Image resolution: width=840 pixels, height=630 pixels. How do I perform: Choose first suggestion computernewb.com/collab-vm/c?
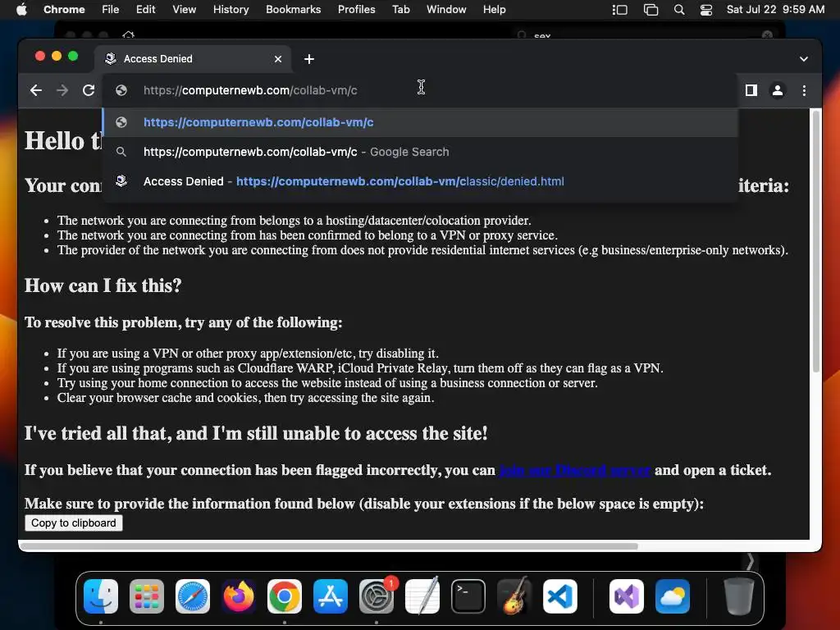420,122
